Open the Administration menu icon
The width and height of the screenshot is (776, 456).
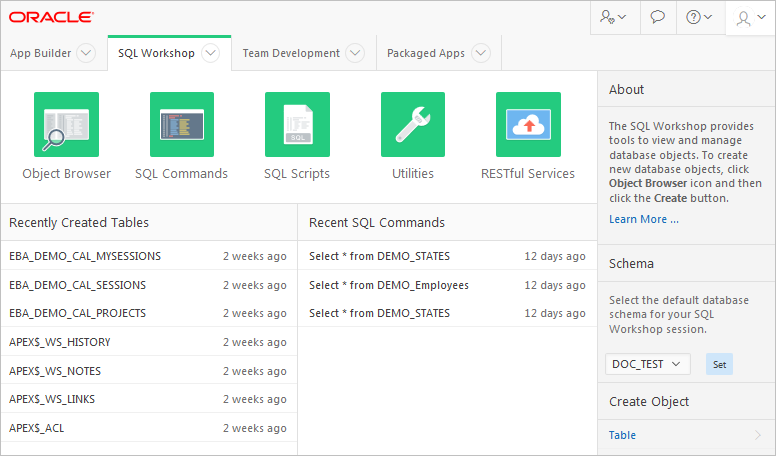pos(613,17)
